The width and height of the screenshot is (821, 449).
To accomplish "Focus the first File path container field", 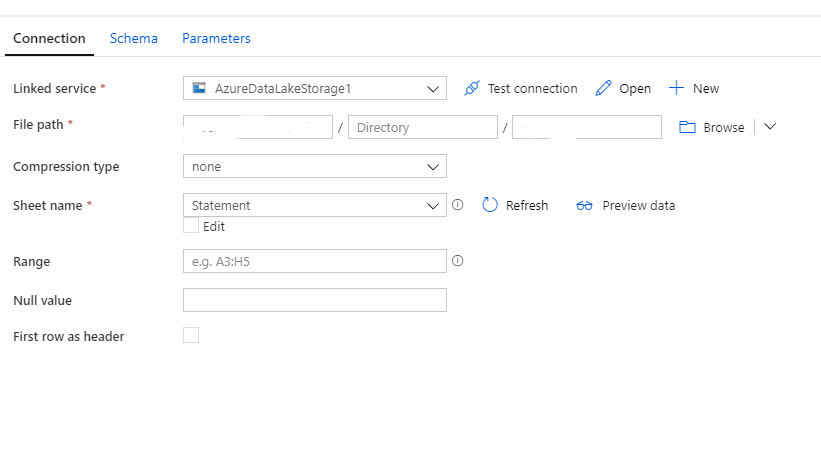I will (x=258, y=127).
